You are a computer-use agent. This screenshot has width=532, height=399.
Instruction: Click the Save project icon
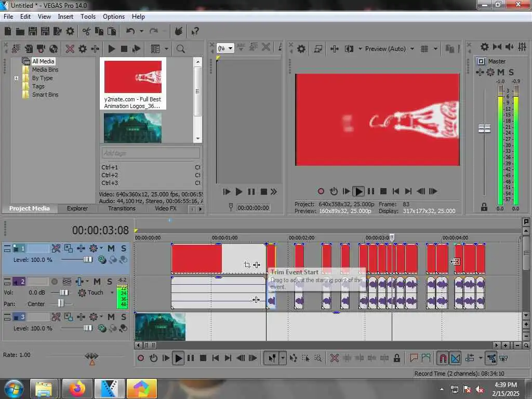[33, 32]
